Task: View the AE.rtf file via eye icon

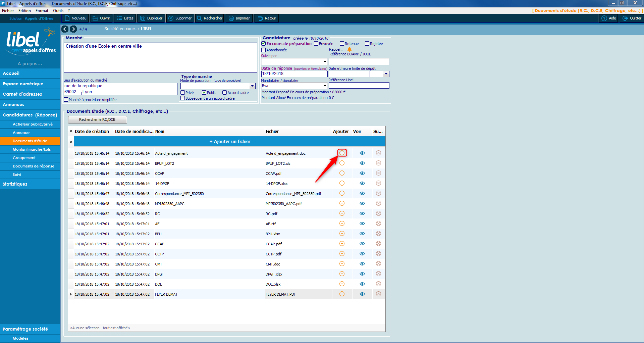Action: click(x=362, y=224)
